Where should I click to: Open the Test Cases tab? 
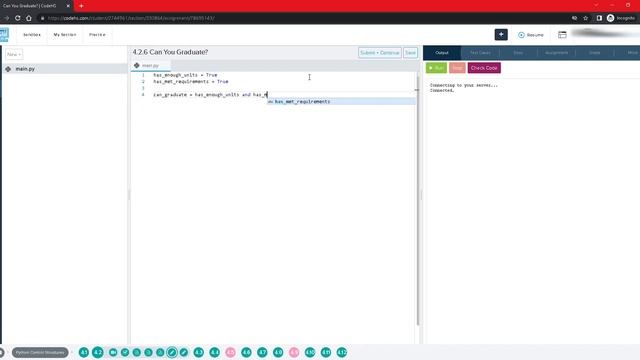[480, 53]
